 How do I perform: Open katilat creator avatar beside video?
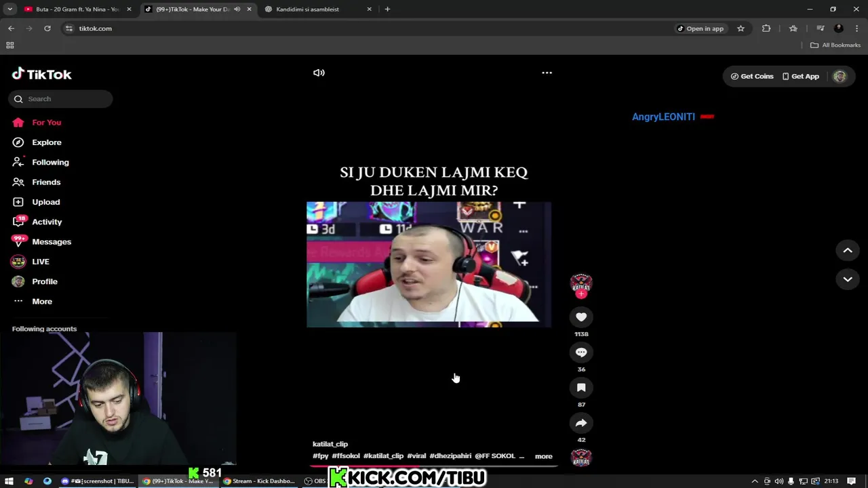(581, 283)
